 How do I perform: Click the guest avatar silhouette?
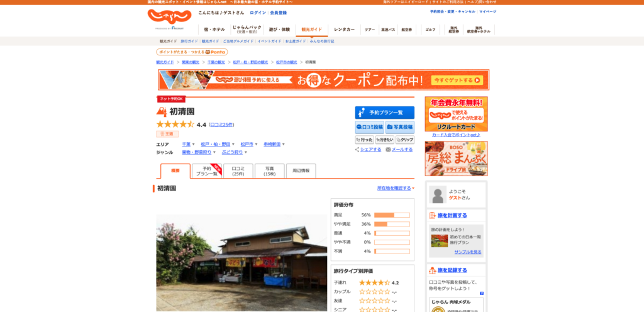point(438,194)
